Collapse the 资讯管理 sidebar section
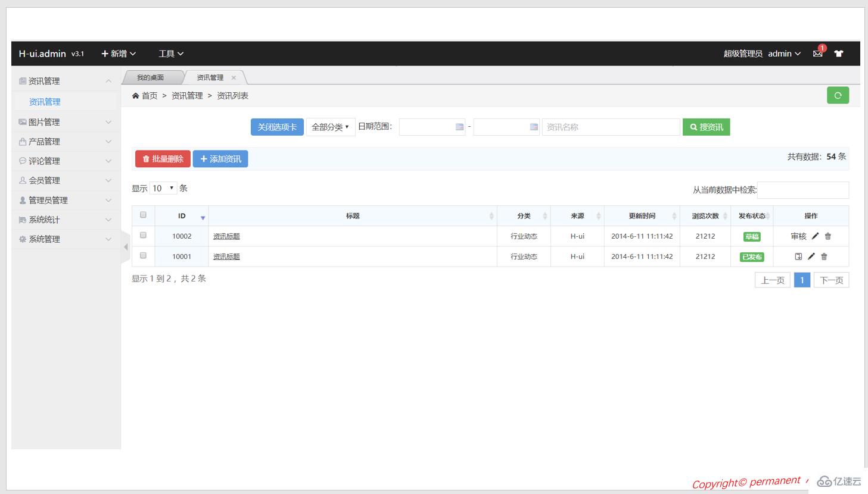The image size is (868, 494). click(x=66, y=81)
